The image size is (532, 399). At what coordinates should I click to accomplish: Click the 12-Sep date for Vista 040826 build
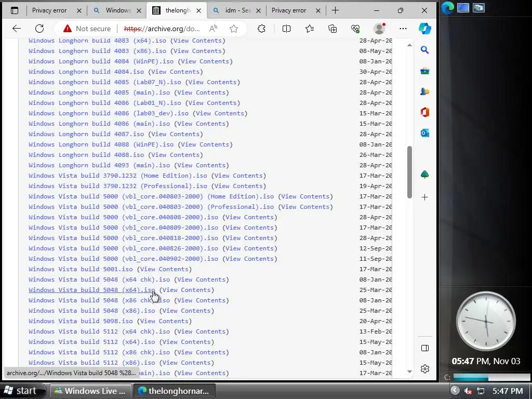click(376, 248)
